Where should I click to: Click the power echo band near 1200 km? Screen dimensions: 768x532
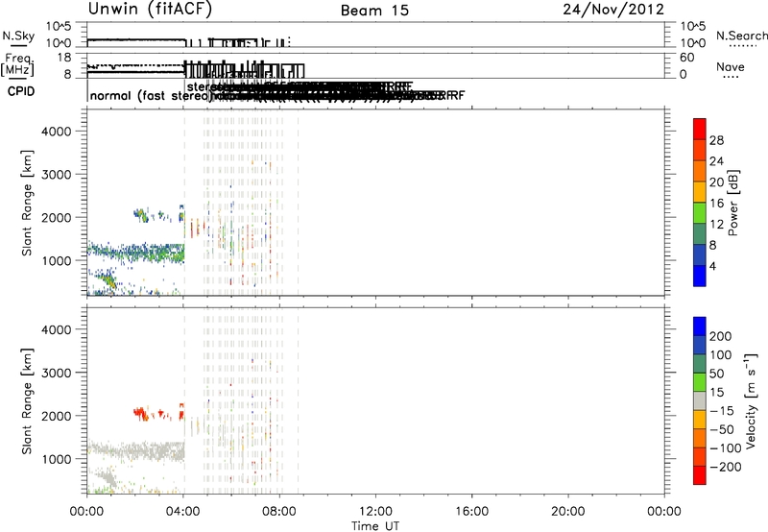[135, 252]
